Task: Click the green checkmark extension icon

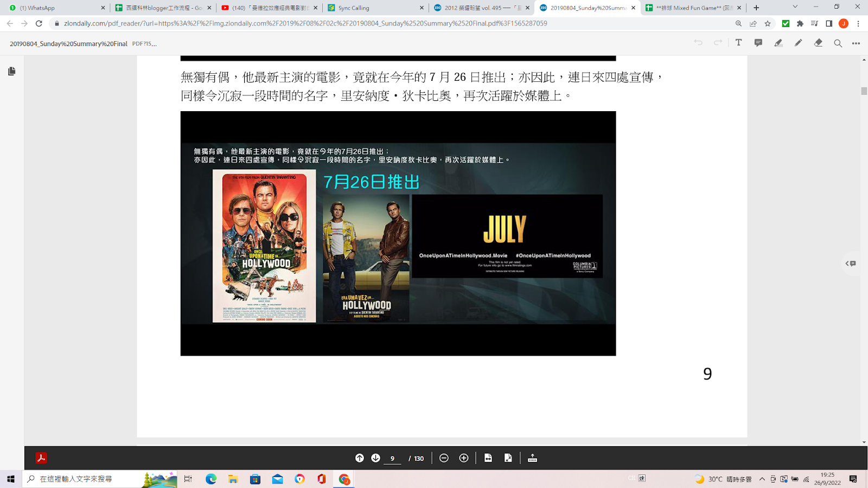Action: tap(786, 23)
